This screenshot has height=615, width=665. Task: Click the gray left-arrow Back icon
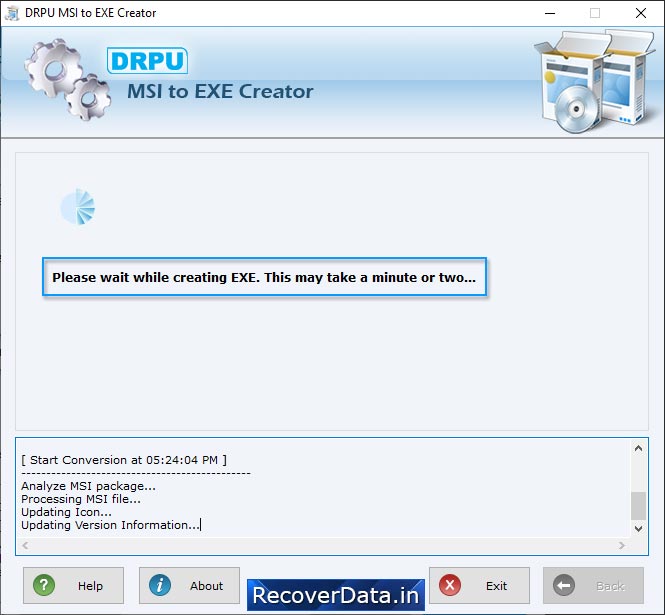click(x=564, y=585)
